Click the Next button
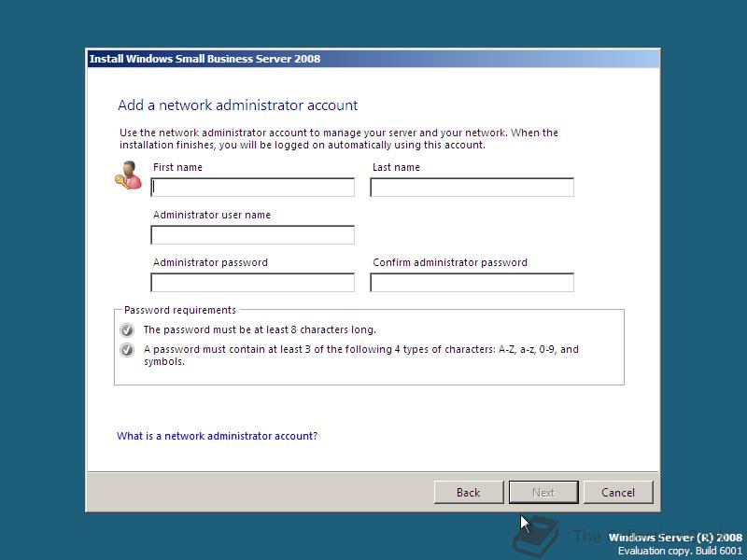 pyautogui.click(x=543, y=493)
